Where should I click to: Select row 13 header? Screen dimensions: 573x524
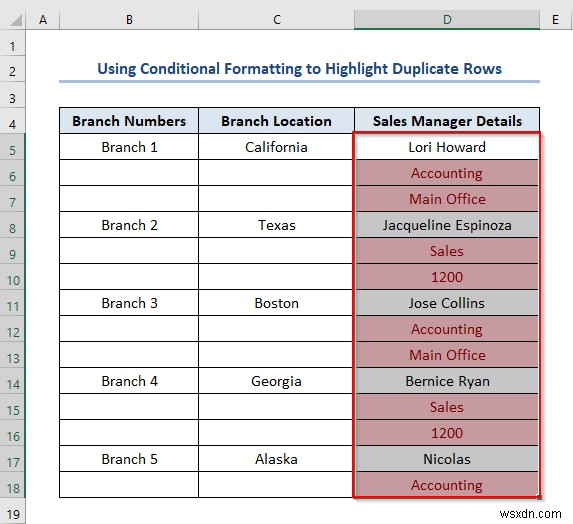tap(12, 355)
